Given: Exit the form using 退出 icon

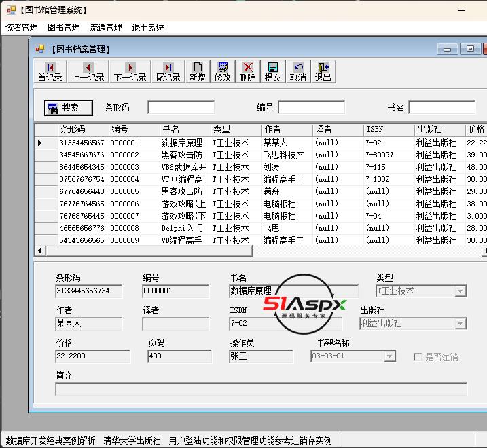Looking at the screenshot, I should (x=323, y=71).
